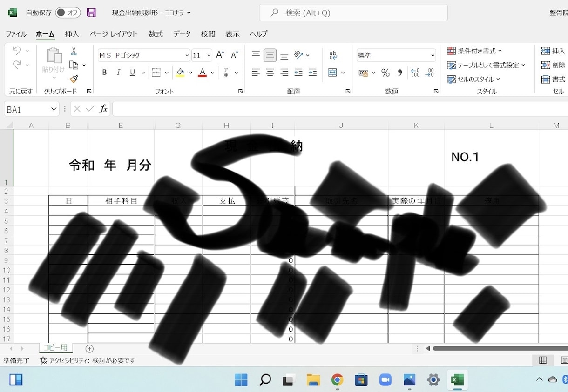This screenshot has height=392, width=568.
Task: Open the font name dropdown
Action: click(x=187, y=55)
